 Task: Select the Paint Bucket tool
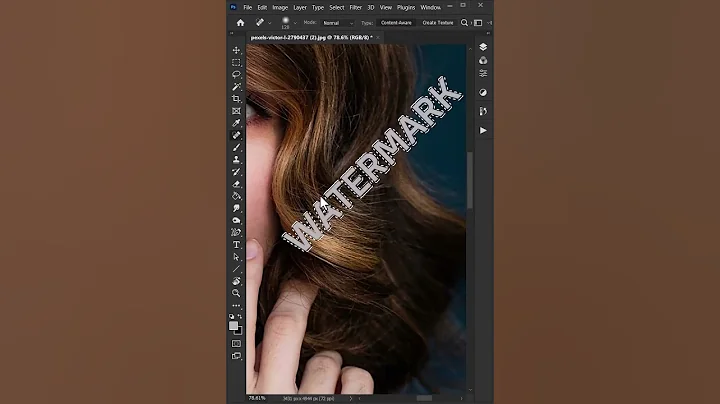[x=236, y=196]
